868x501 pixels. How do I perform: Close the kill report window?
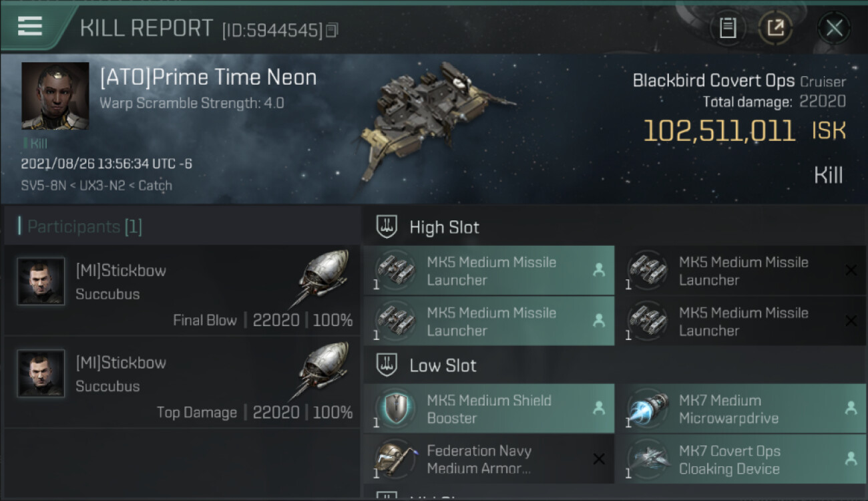(x=834, y=28)
